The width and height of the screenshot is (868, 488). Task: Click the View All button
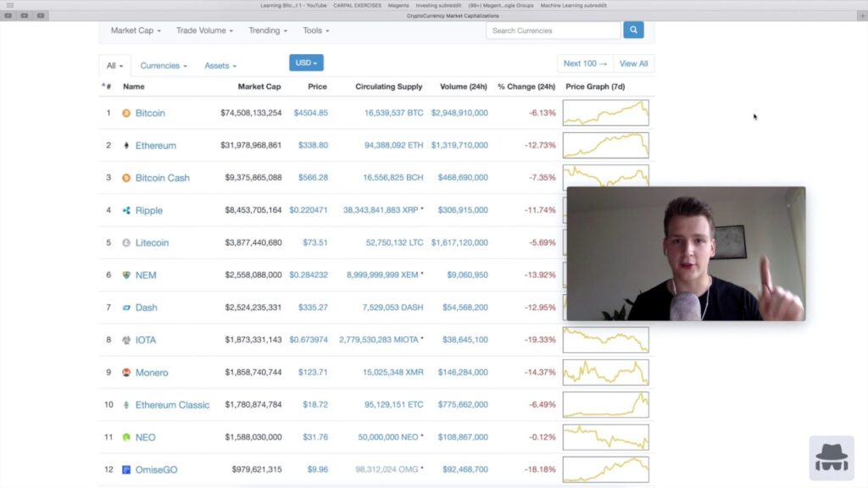633,64
